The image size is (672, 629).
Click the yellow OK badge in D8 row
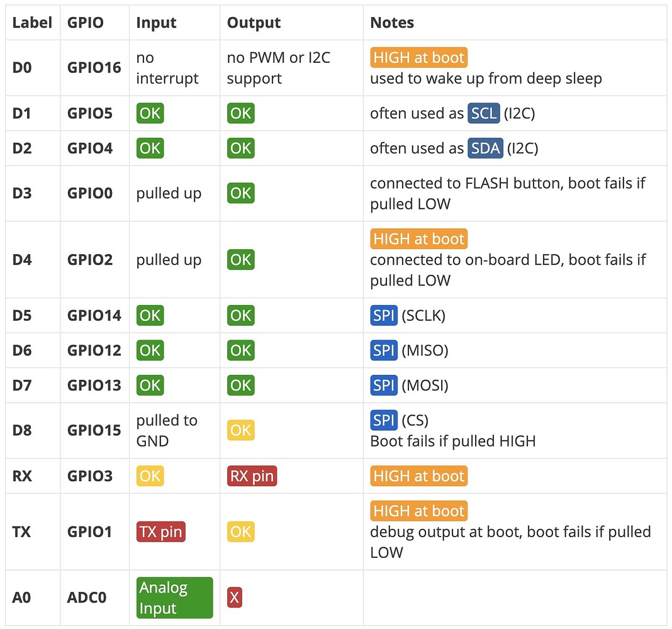pyautogui.click(x=241, y=431)
